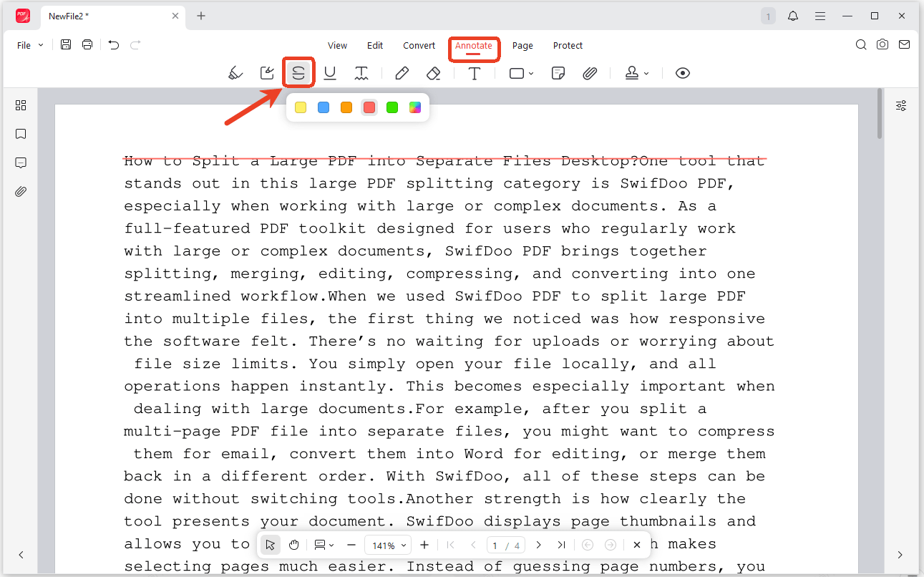Expand the right sidebar arrow
924x577 pixels.
(900, 555)
